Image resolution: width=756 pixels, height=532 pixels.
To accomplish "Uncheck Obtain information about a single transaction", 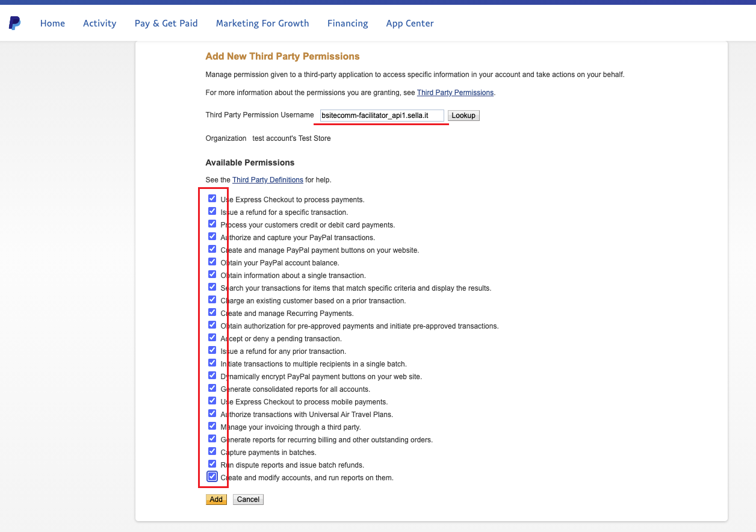I will point(212,274).
